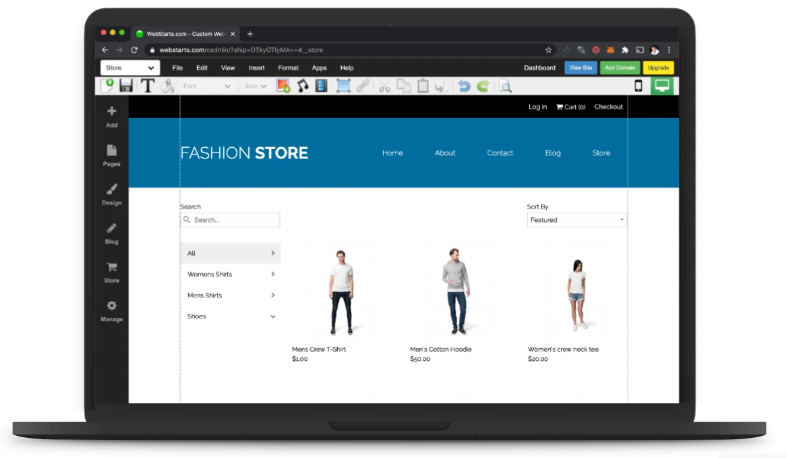Click the View Site button
Image resolution: width=787 pixels, height=458 pixels.
click(581, 68)
